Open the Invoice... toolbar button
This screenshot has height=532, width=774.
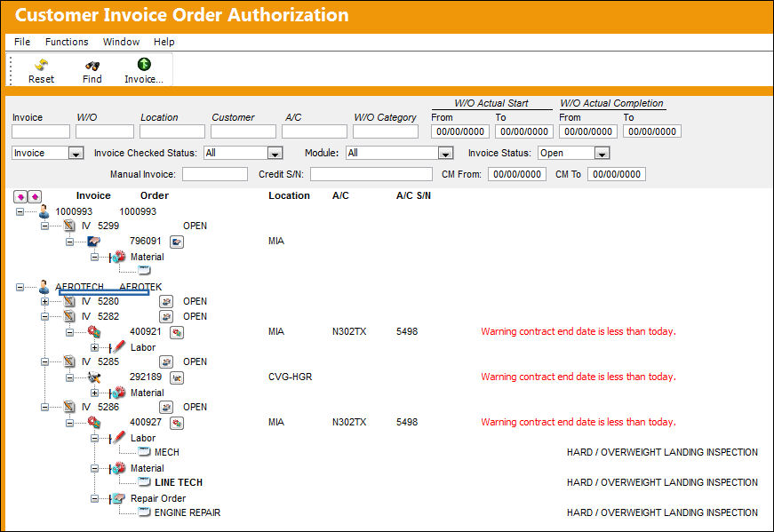[x=144, y=70]
